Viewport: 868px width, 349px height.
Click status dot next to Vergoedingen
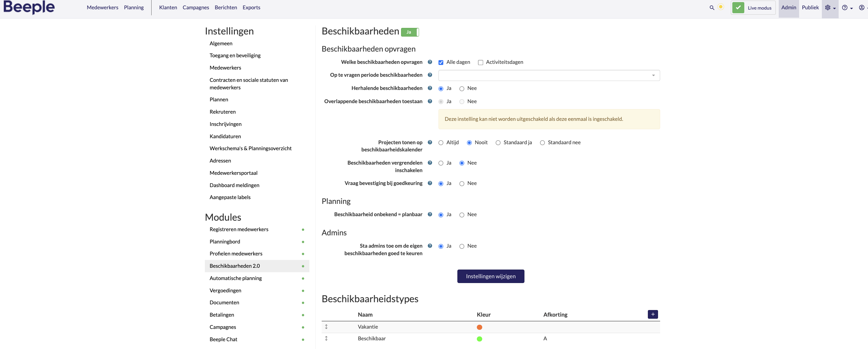[303, 291]
